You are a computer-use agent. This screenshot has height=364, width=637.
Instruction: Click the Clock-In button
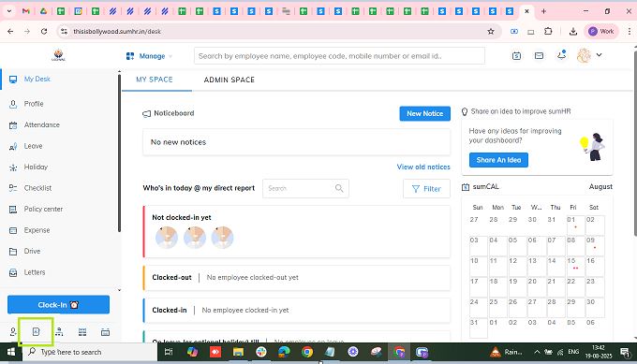tap(58, 305)
